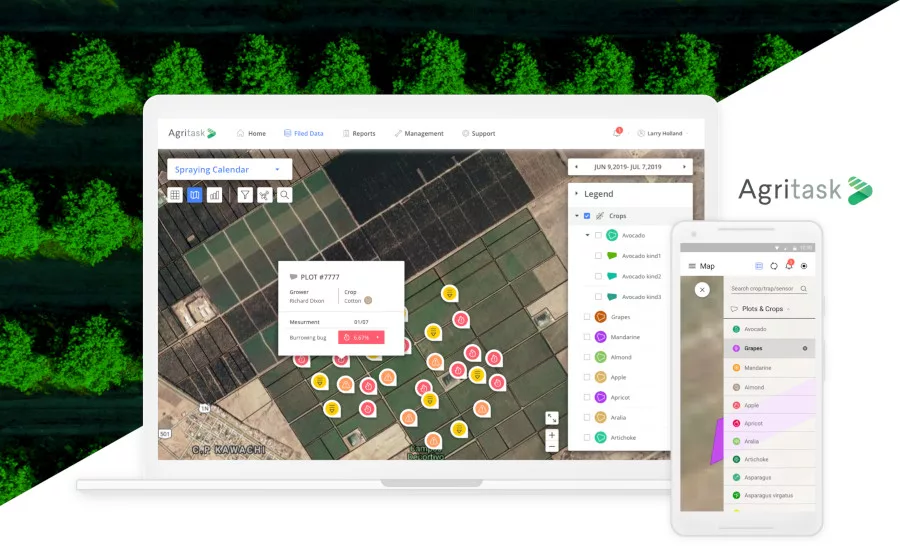Select the blue map view icon
The width and height of the screenshot is (900, 550).
click(x=195, y=195)
